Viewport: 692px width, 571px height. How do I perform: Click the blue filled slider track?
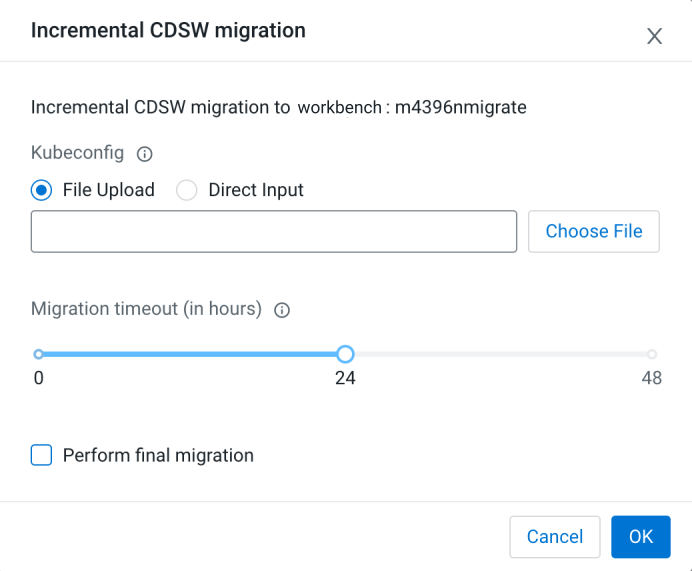coord(190,354)
